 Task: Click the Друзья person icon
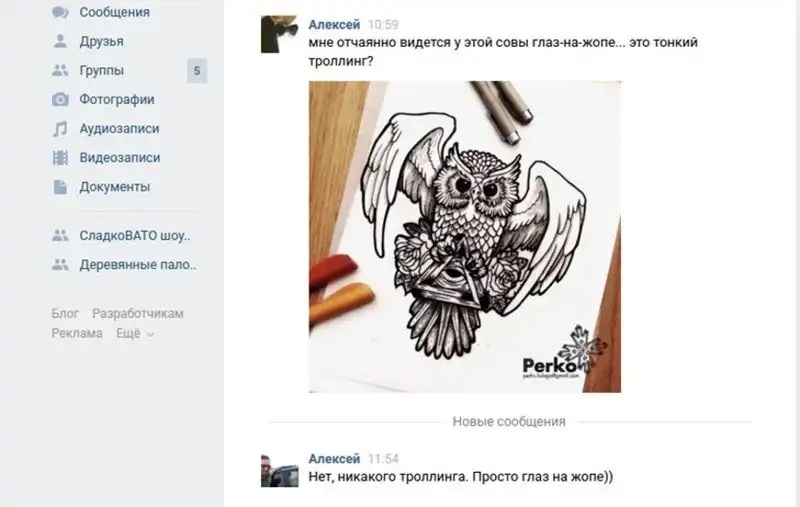(x=60, y=41)
